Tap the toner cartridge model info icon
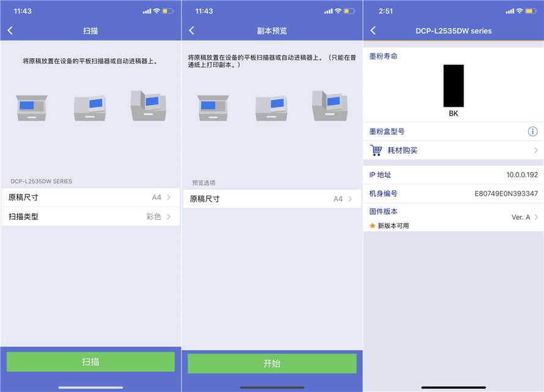The height and width of the screenshot is (392, 544). [532, 131]
